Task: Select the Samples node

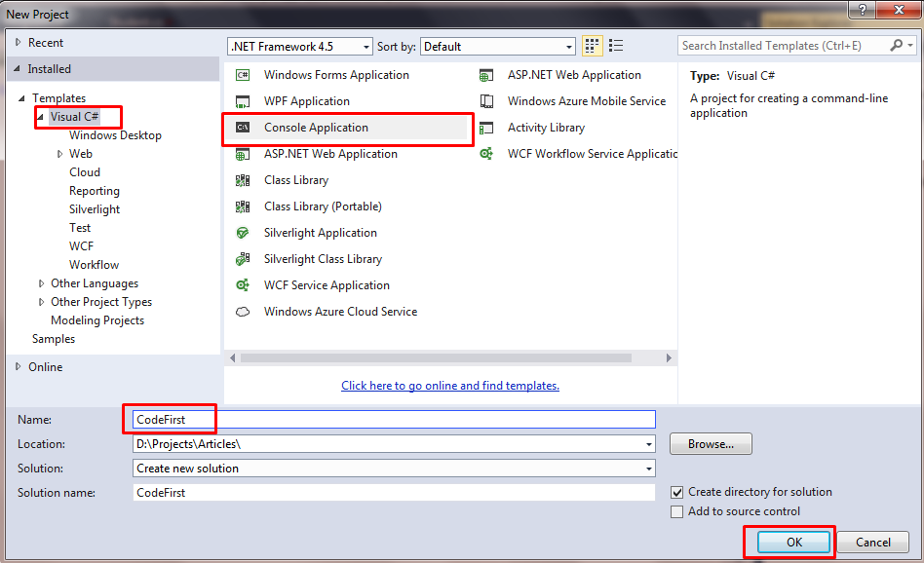Action: (54, 339)
